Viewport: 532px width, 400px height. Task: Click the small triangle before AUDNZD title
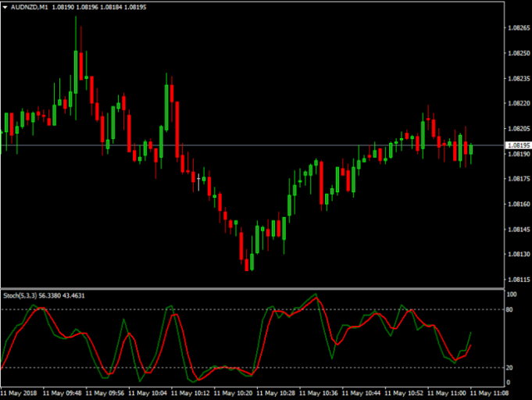point(5,7)
